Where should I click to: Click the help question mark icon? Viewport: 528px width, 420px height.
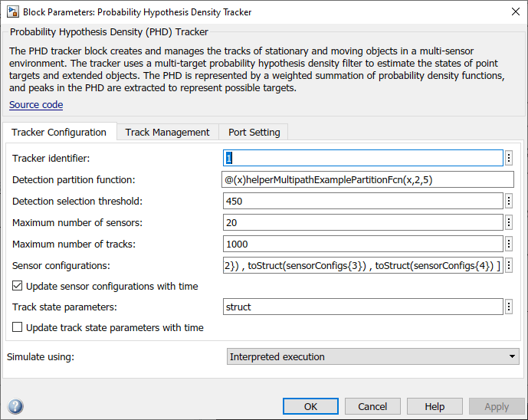click(x=15, y=407)
